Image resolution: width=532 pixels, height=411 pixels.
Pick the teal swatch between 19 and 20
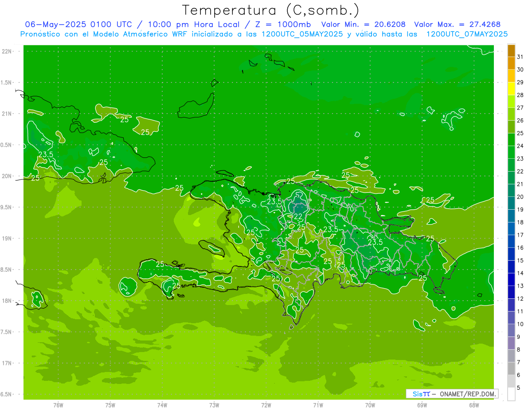click(511, 203)
